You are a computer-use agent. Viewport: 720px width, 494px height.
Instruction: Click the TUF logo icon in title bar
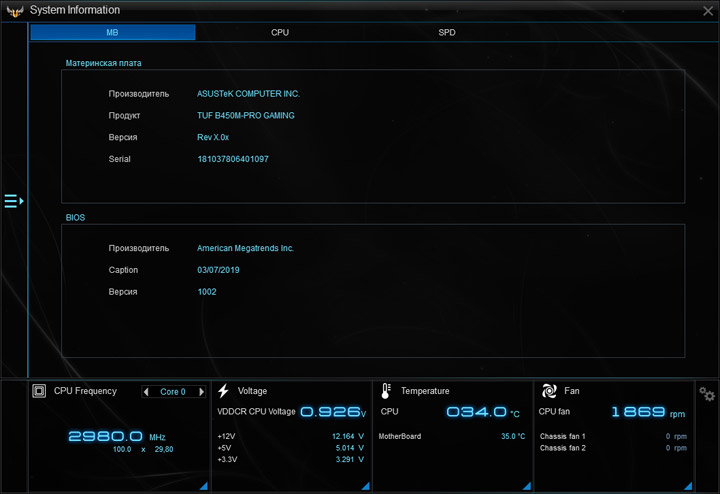(x=15, y=11)
